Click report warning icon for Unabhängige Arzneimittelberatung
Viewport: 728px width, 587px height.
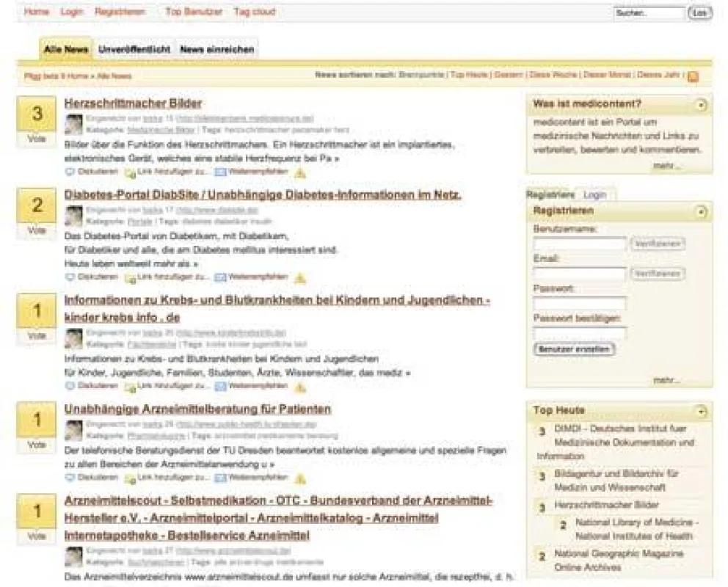pyautogui.click(x=300, y=478)
